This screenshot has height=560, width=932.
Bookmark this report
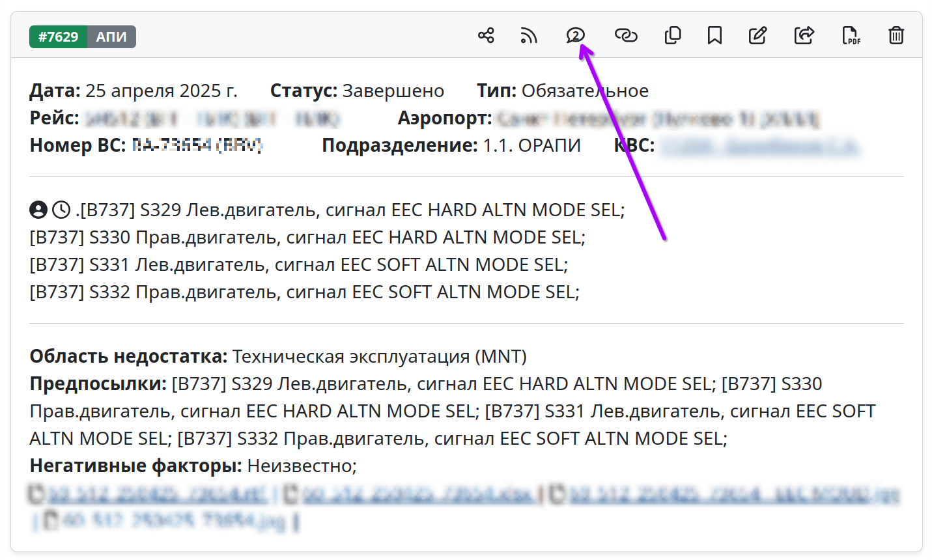pyautogui.click(x=714, y=35)
